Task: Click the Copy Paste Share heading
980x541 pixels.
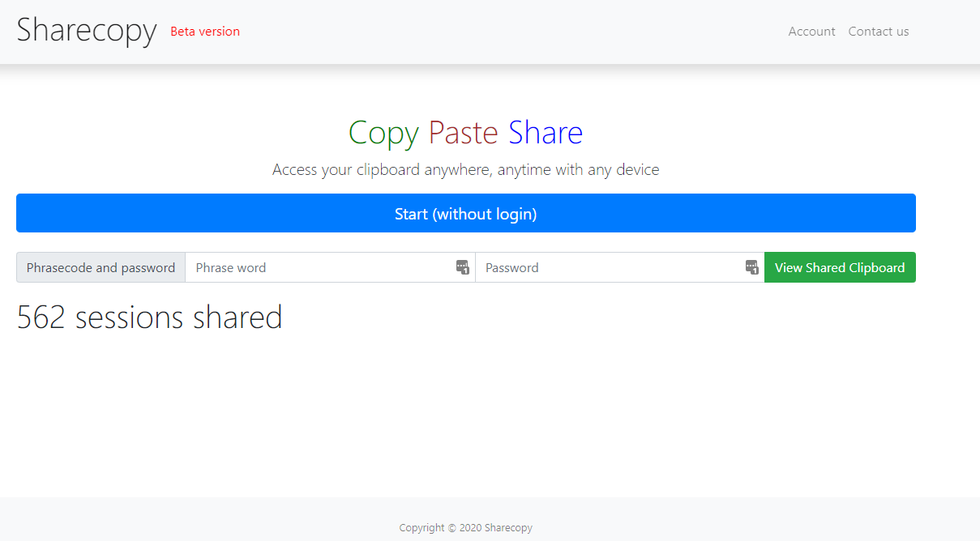Action: coord(465,132)
